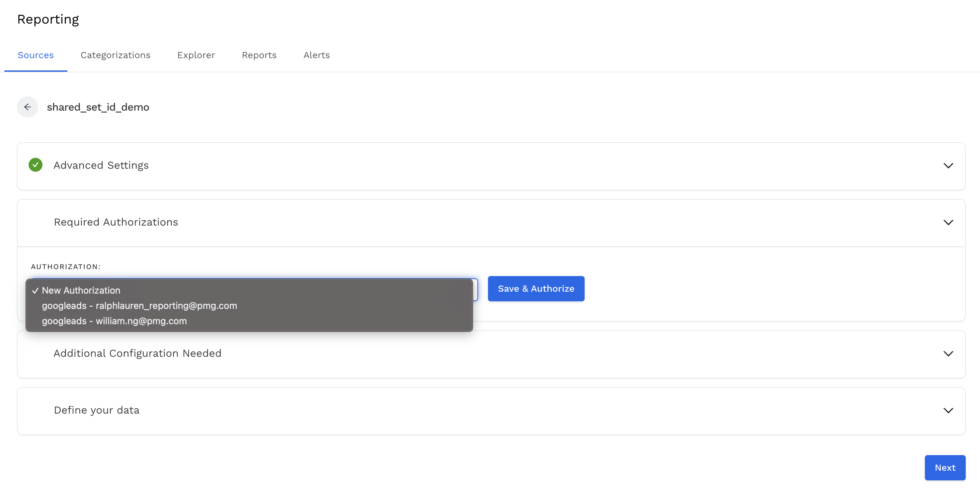Switch to the Categorizations tab
Screen dimensions: 980x489
pyautogui.click(x=115, y=55)
